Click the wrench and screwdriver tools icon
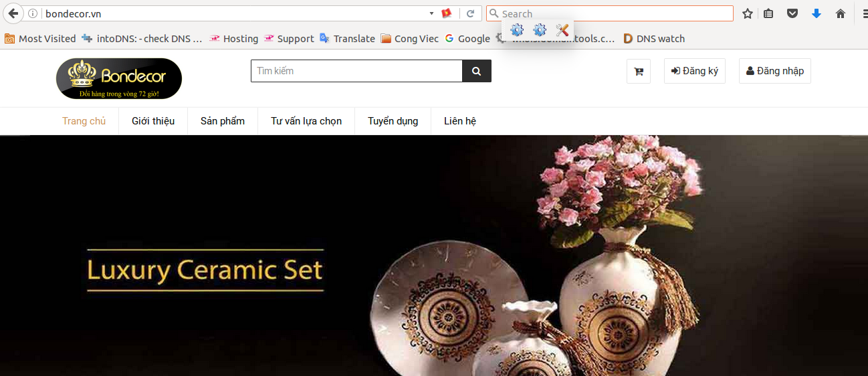 (562, 29)
